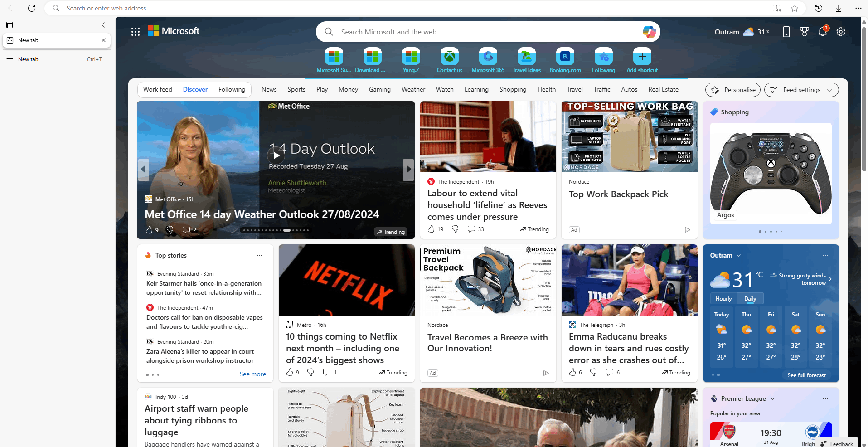Open the Following feed tab
Viewport: 868px width, 447px height.
[232, 89]
